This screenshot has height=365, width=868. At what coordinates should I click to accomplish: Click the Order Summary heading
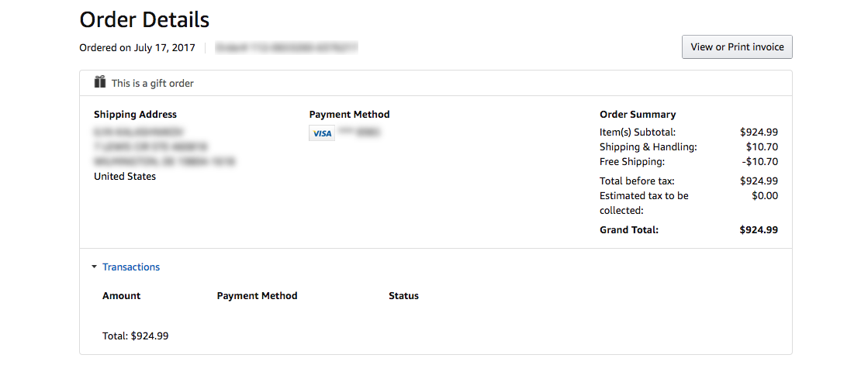(638, 115)
